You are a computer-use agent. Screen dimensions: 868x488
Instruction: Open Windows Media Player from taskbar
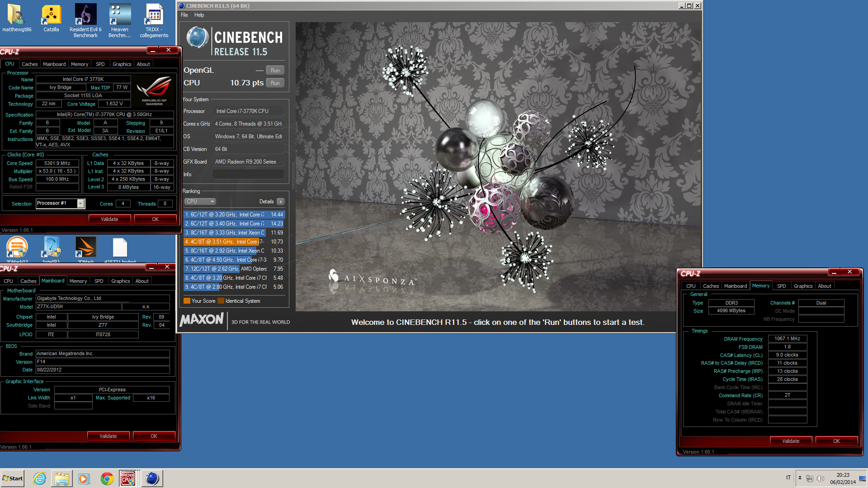point(84,479)
